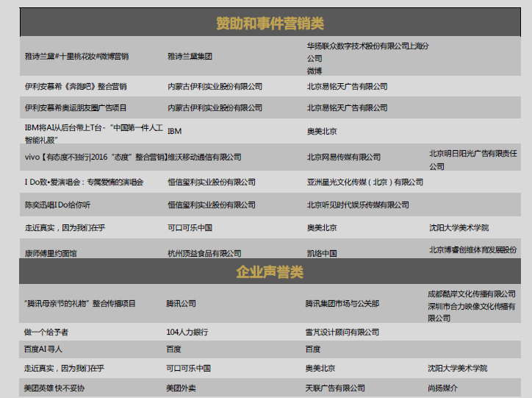Click 奥美北京 under 企业声誉类

(x=320, y=369)
